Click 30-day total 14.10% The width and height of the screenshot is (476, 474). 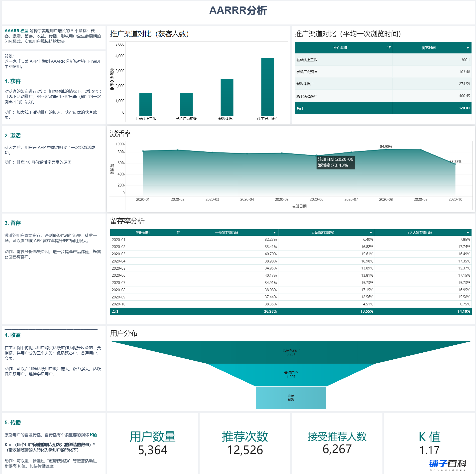464,311
